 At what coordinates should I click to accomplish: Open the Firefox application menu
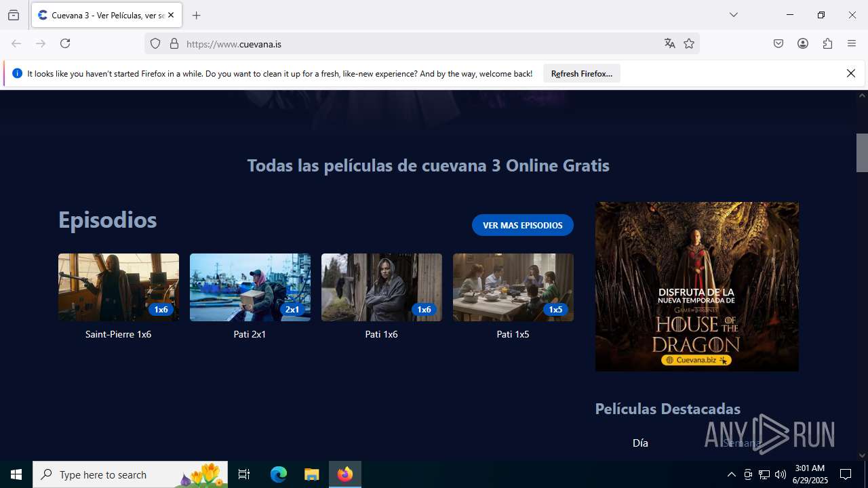pos(852,43)
